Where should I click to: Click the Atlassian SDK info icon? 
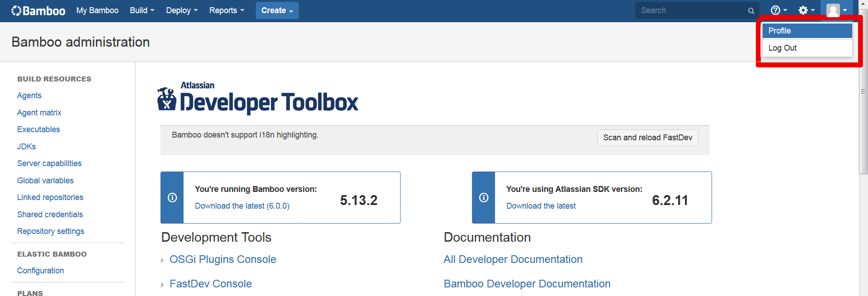(484, 197)
